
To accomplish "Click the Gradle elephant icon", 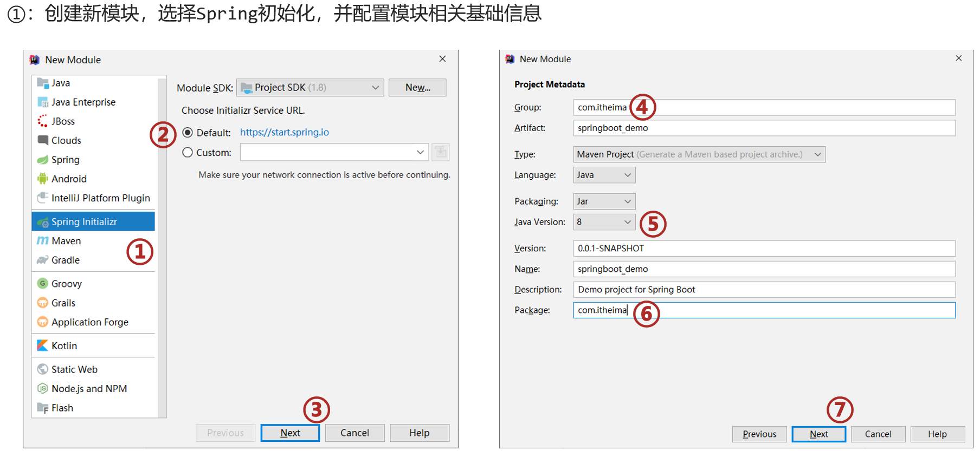I will (x=42, y=260).
